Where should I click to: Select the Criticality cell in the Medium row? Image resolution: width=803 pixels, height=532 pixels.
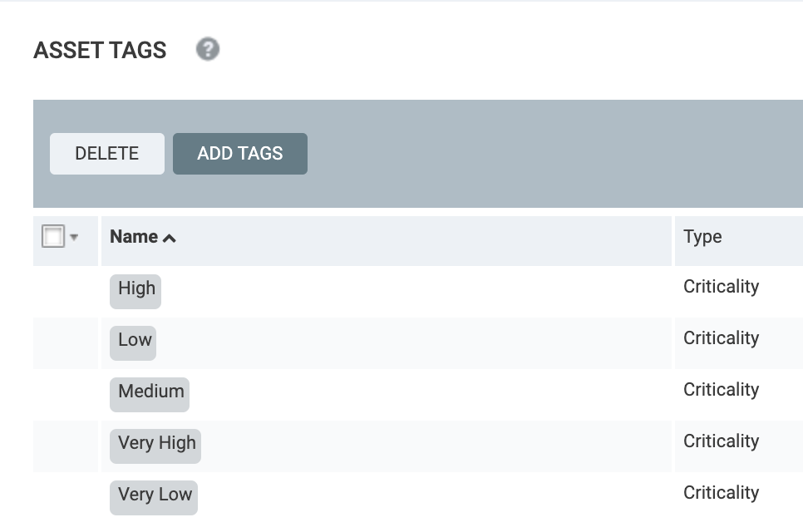[721, 390]
